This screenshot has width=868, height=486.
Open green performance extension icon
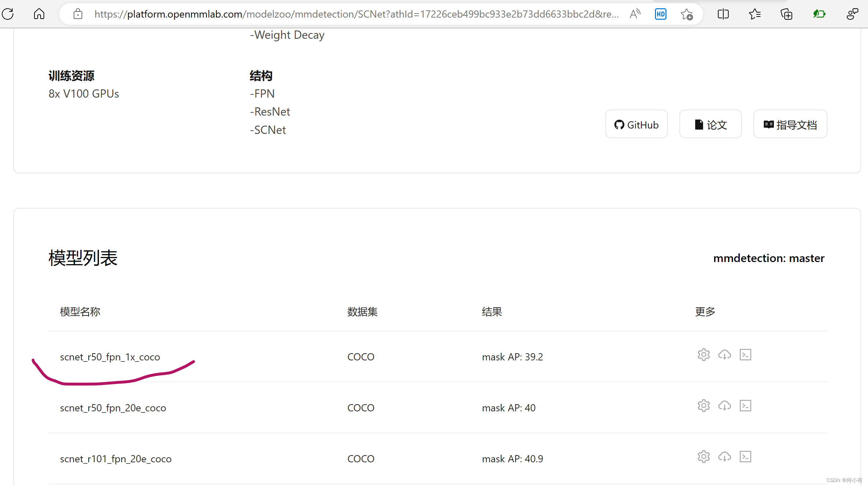(819, 14)
